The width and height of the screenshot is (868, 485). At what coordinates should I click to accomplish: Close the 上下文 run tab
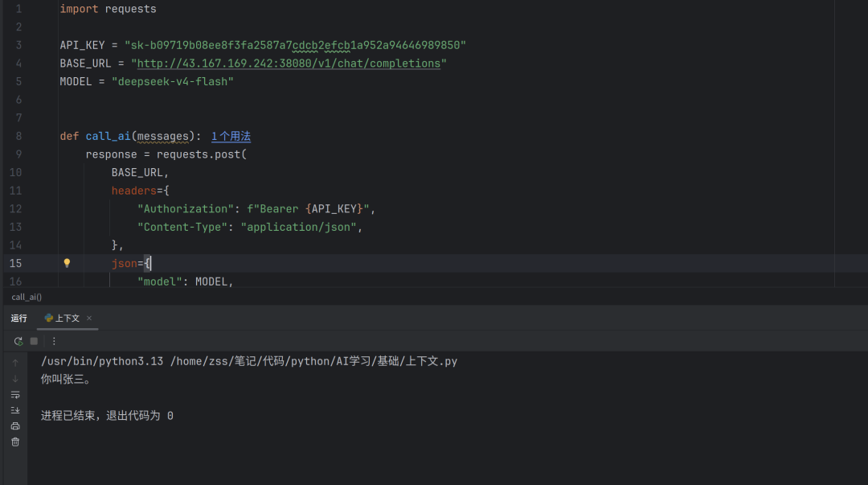coord(89,319)
